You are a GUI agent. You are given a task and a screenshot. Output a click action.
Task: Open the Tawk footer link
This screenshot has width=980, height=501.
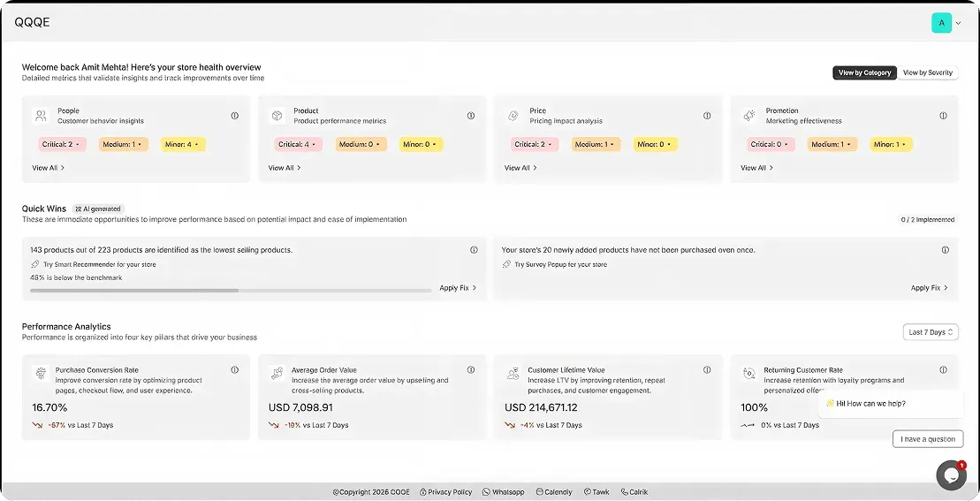pos(596,492)
